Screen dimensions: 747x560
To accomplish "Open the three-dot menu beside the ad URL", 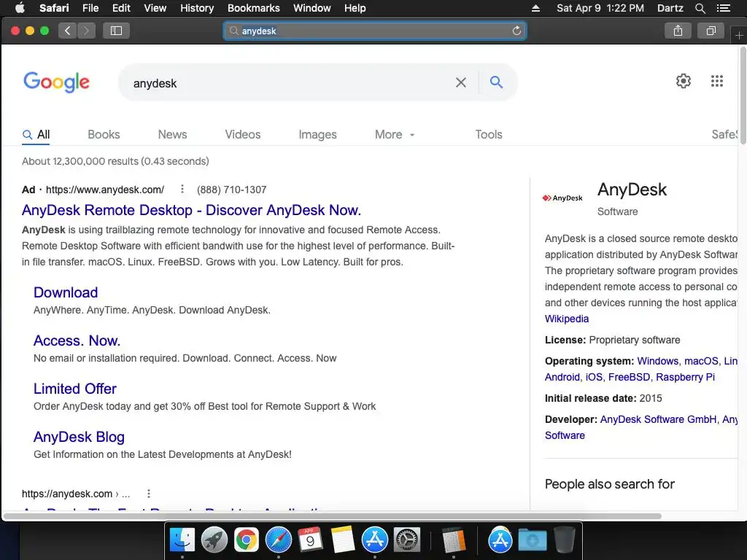I will click(182, 189).
